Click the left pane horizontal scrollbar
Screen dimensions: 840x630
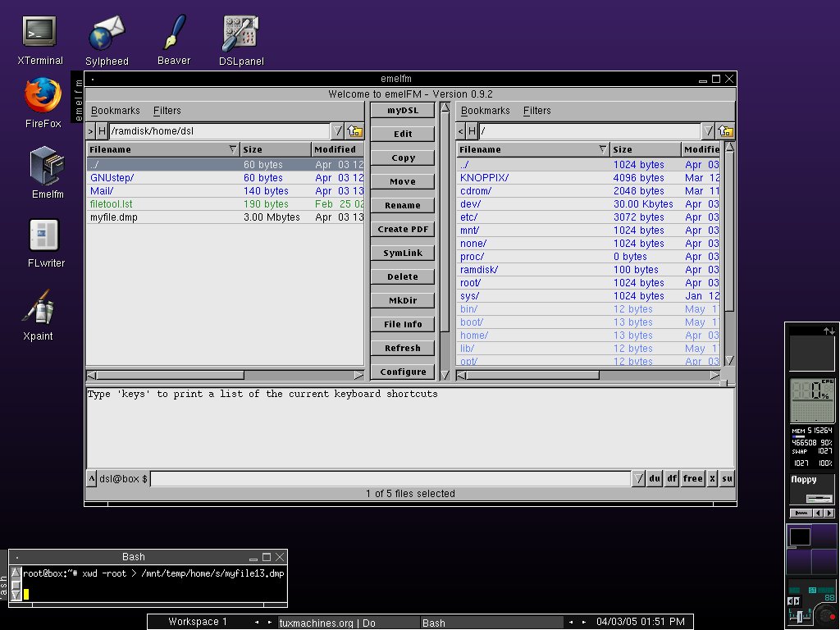pos(225,375)
